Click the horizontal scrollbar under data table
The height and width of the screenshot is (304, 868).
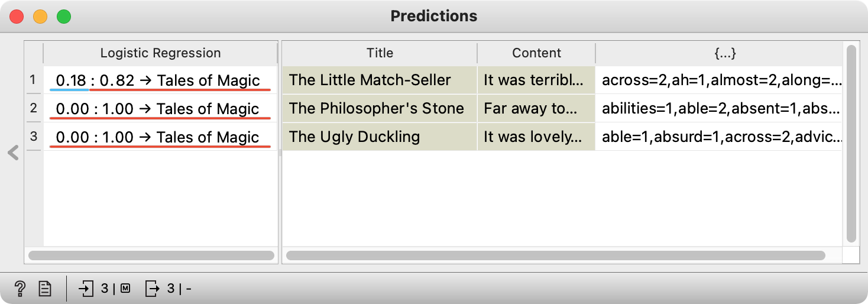tap(555, 256)
